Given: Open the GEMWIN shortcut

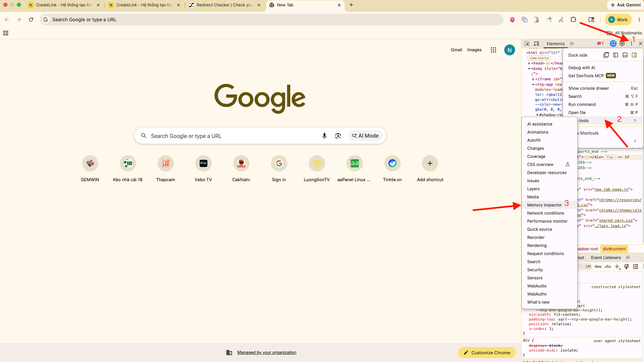Looking at the screenshot, I should [x=90, y=169].
